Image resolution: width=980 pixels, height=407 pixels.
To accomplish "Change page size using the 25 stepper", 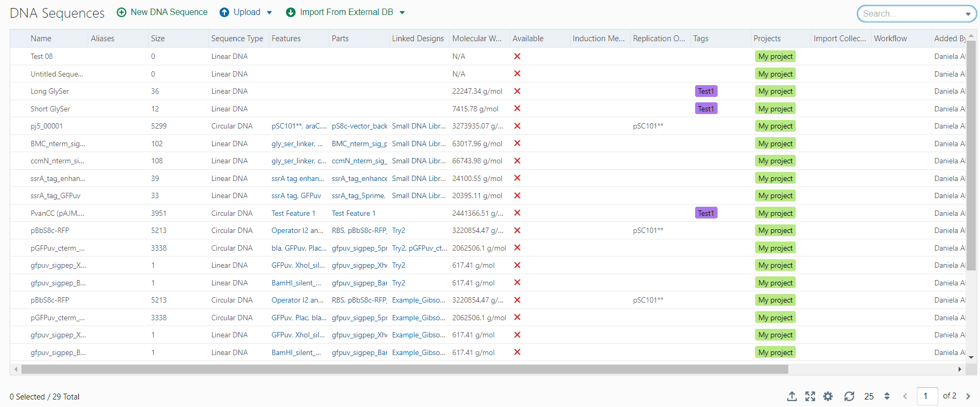I will pos(887,396).
